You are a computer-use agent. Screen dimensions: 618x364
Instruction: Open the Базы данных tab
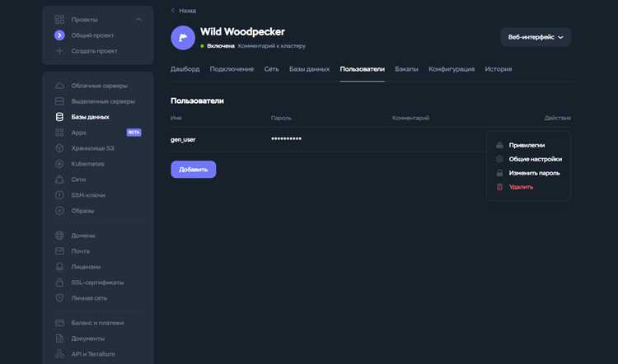click(309, 69)
